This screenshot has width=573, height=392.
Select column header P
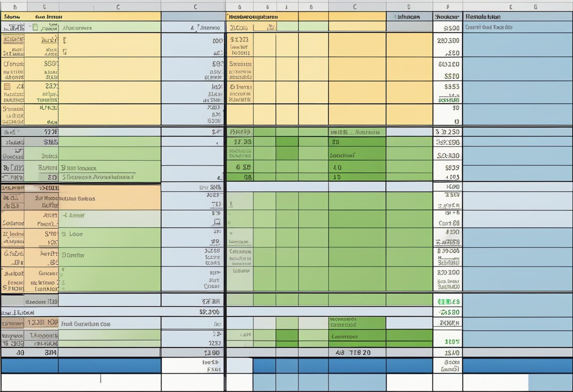click(x=447, y=7)
